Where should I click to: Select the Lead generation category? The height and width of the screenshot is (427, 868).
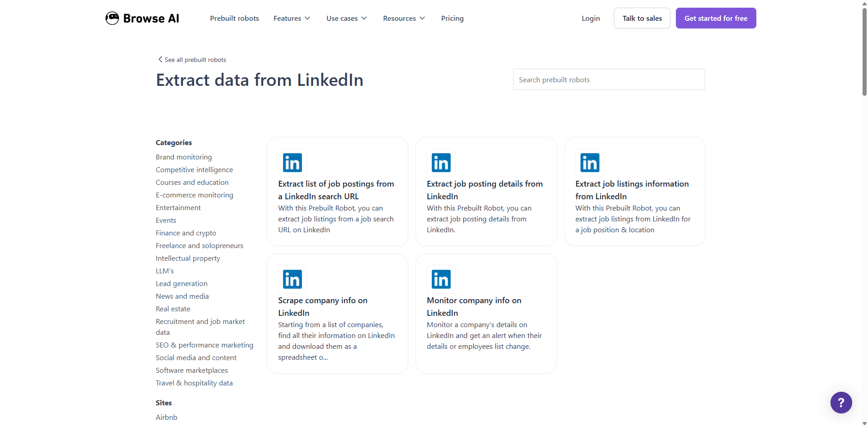[x=181, y=284]
